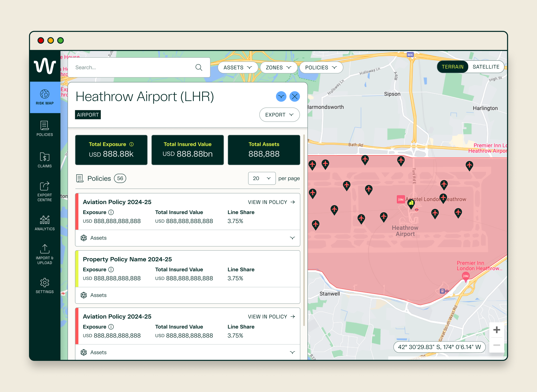Click the yellow building marker at Heathrow Airport

pyautogui.click(x=411, y=204)
